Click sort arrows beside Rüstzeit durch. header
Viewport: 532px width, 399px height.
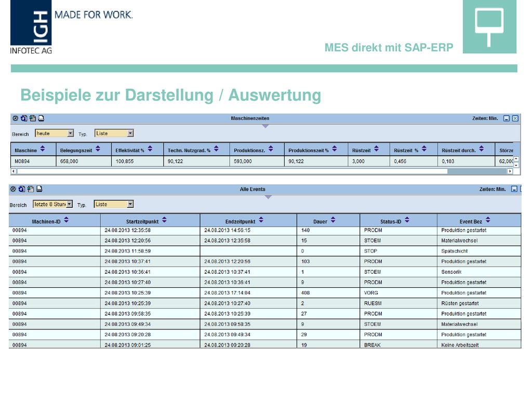coord(482,149)
